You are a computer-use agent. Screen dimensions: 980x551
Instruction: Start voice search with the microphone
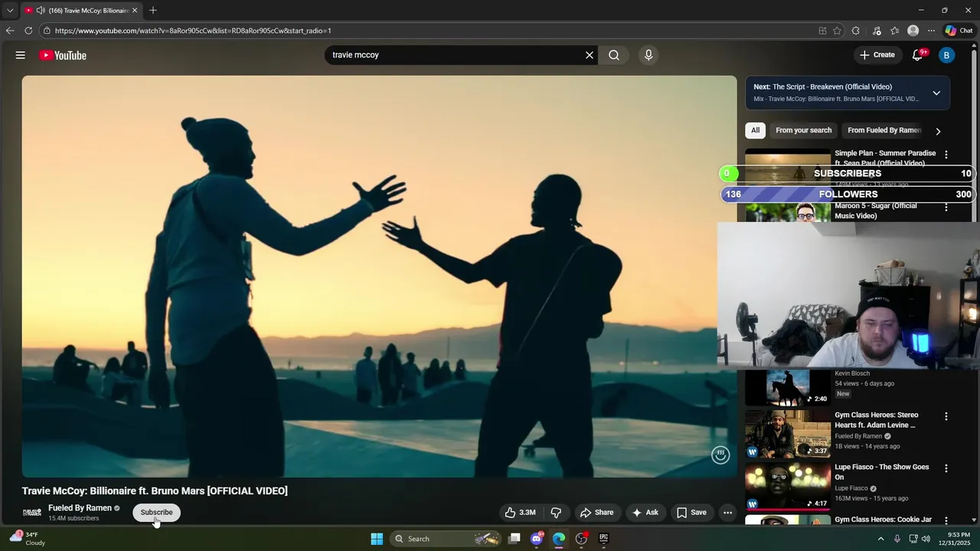click(648, 55)
